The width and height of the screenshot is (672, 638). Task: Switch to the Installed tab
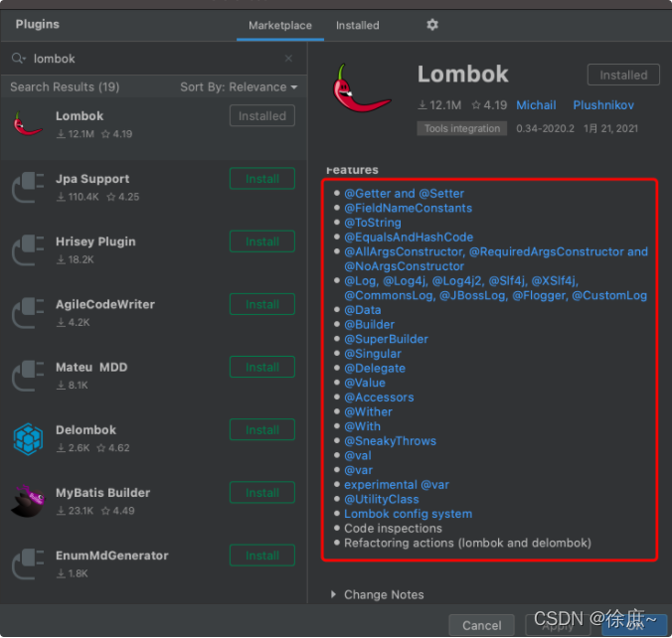tap(358, 25)
